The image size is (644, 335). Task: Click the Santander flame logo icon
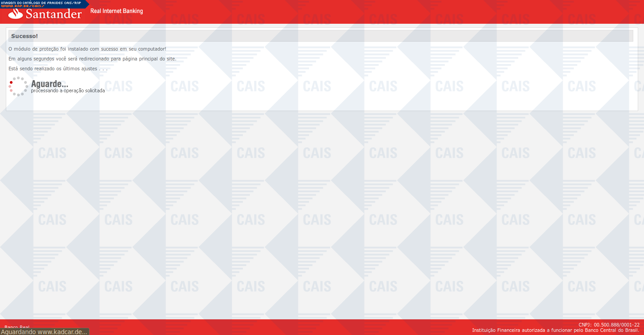coord(15,14)
